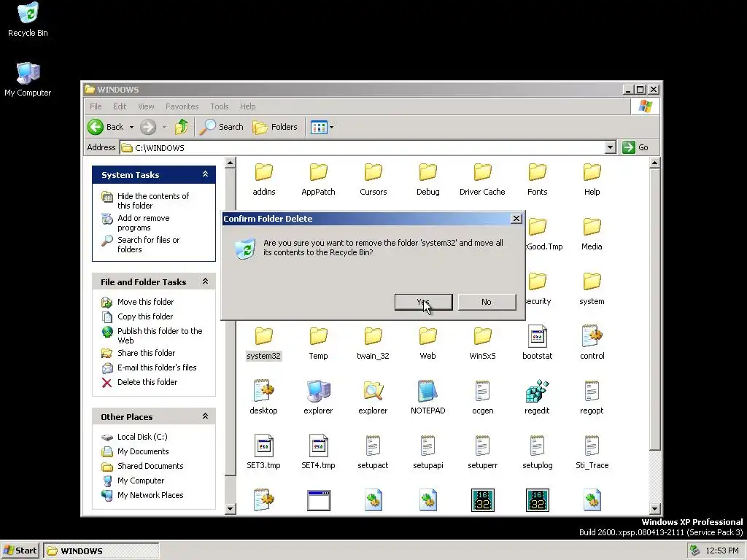The image size is (747, 560).
Task: Select the AppPatch folder icon
Action: click(318, 172)
